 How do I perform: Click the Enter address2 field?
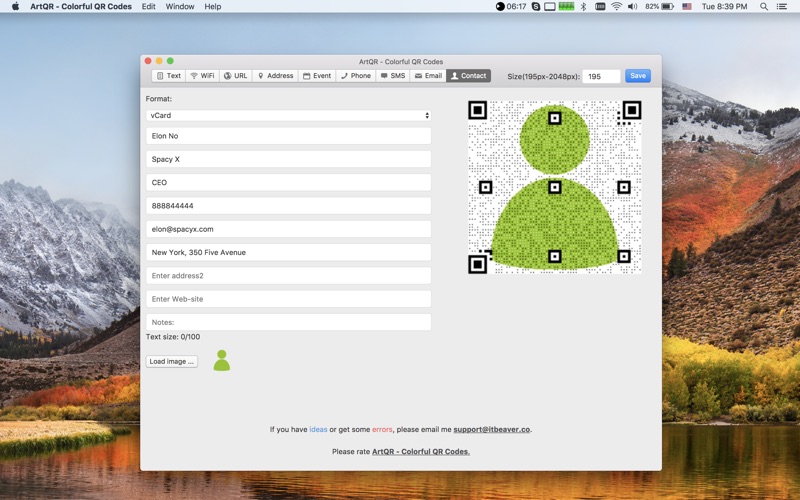pyautogui.click(x=288, y=276)
